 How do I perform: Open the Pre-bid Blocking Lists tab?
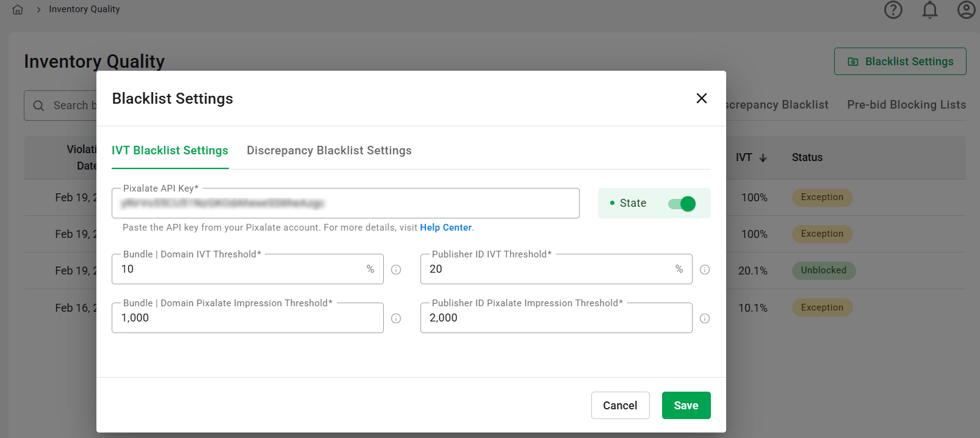(906, 105)
